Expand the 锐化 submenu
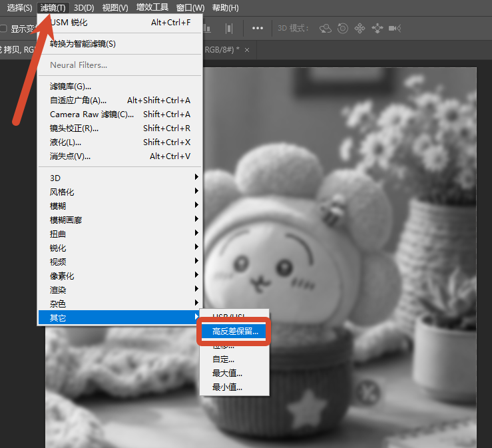The image size is (492, 448). [120, 248]
